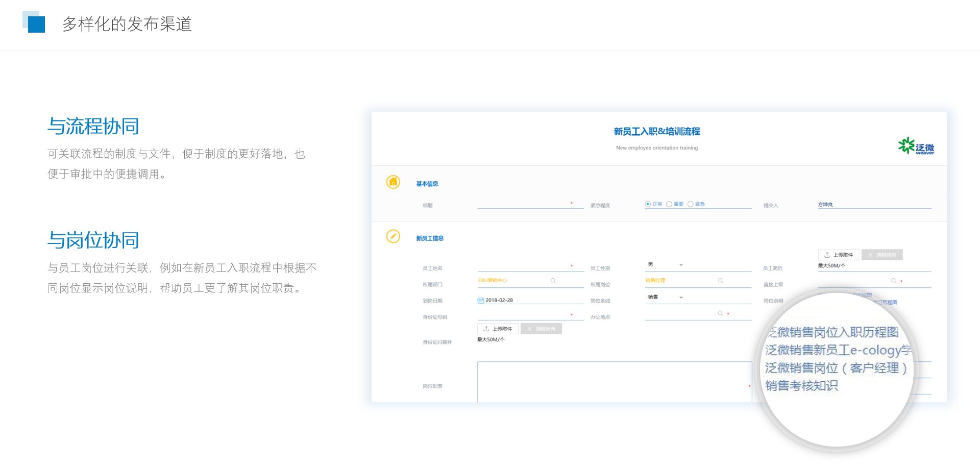
Task: Click the Weaver 泛微 logo
Action: pos(916,146)
